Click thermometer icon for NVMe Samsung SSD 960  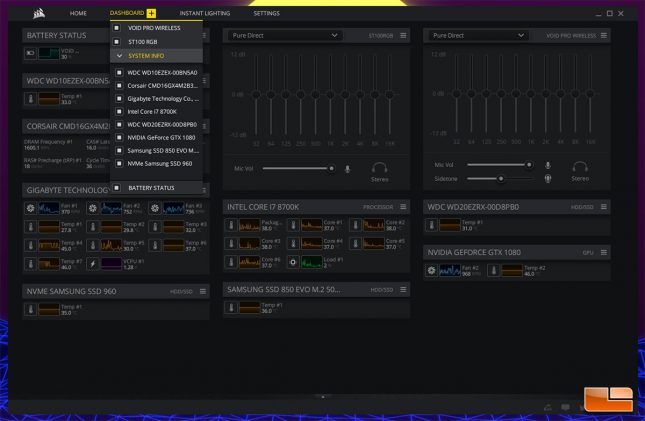point(30,309)
